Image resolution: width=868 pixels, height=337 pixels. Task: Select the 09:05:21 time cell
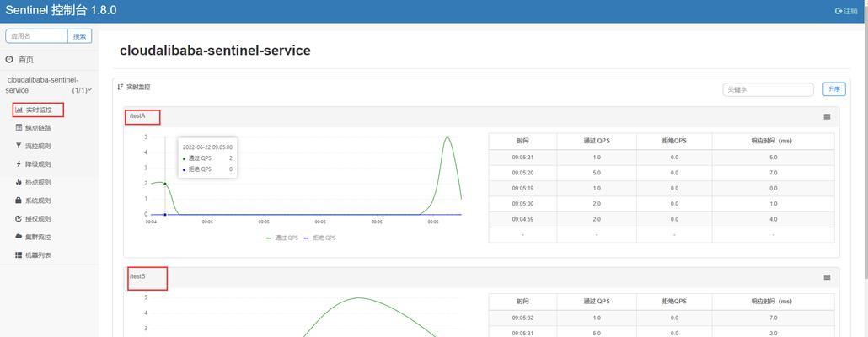pos(522,158)
